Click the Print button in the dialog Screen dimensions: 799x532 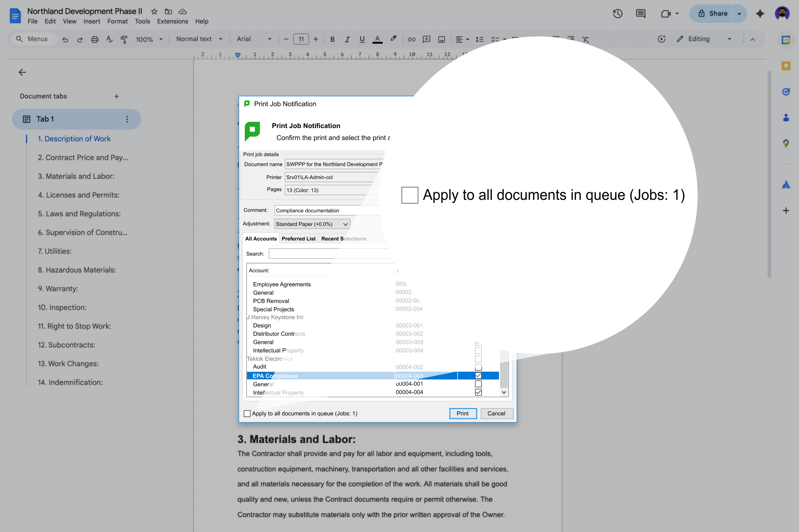(463, 413)
